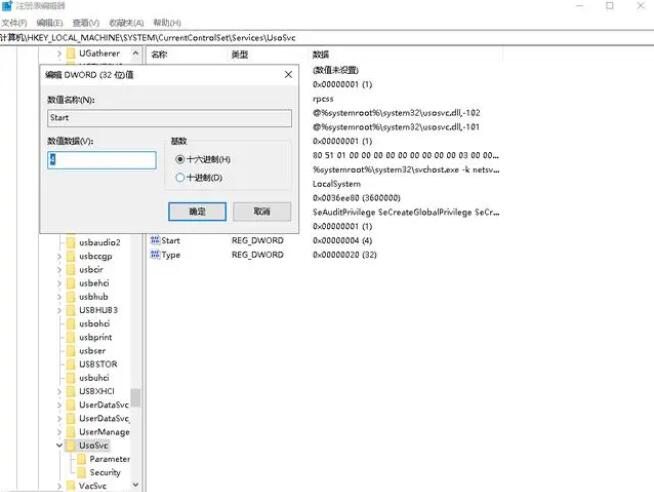Viewport: 654px width, 492px height.
Task: Click the 数值名称 field containing Start
Action: point(169,118)
